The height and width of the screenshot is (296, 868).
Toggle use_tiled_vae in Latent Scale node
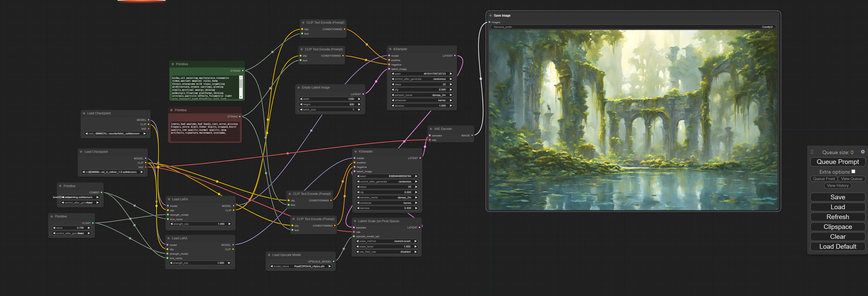[387, 252]
